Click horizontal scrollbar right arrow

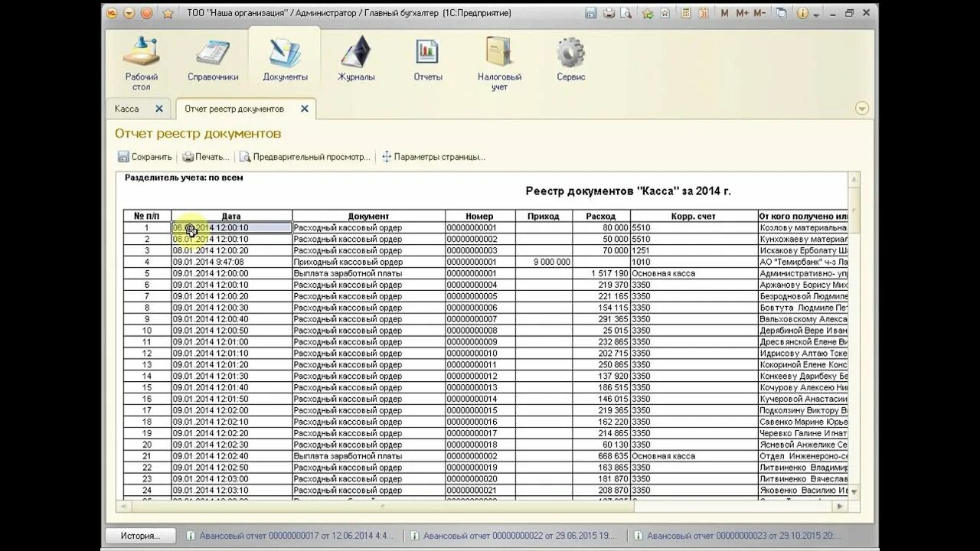pos(841,506)
